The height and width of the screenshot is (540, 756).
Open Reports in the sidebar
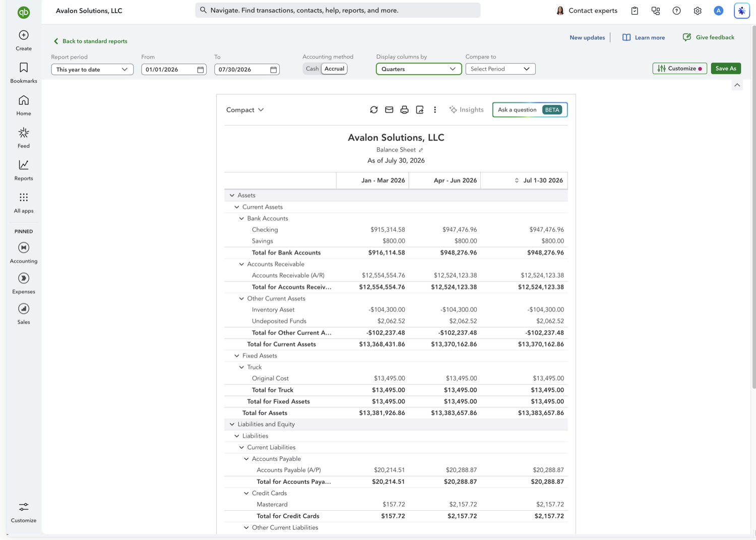(x=24, y=170)
